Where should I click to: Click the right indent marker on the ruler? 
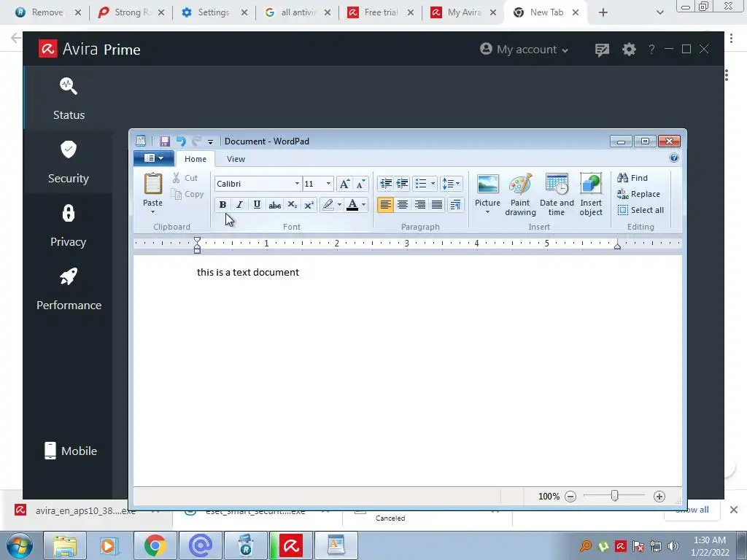click(617, 246)
